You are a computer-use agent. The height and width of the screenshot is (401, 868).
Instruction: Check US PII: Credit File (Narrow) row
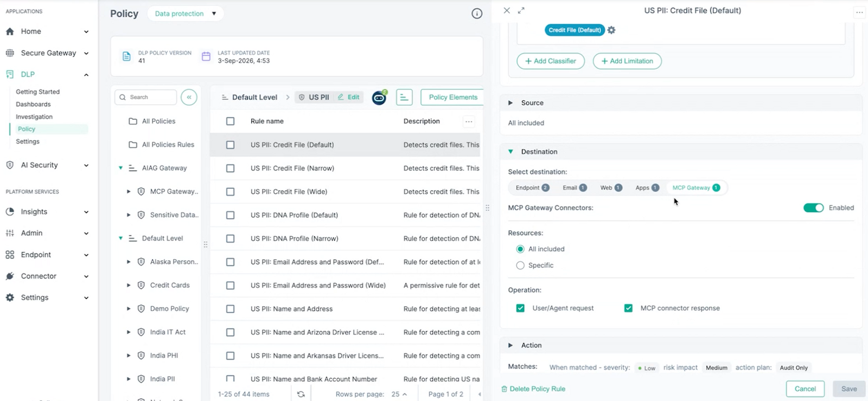click(231, 169)
